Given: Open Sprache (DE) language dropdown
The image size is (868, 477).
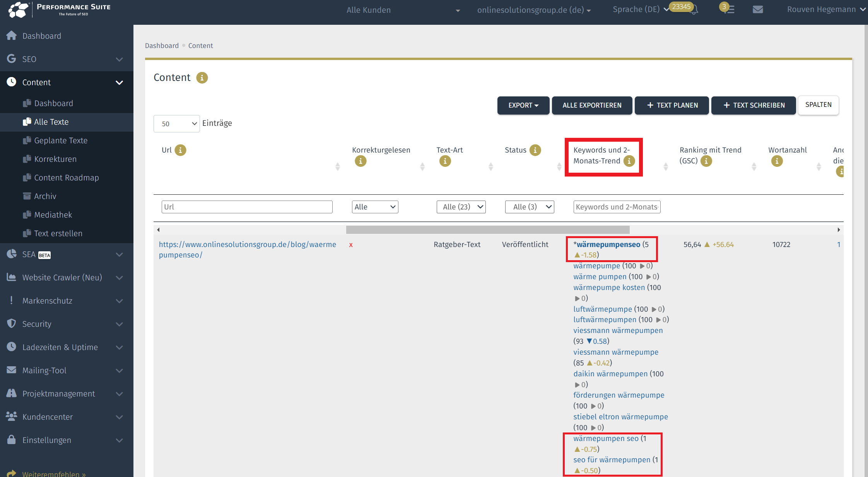Looking at the screenshot, I should point(641,9).
